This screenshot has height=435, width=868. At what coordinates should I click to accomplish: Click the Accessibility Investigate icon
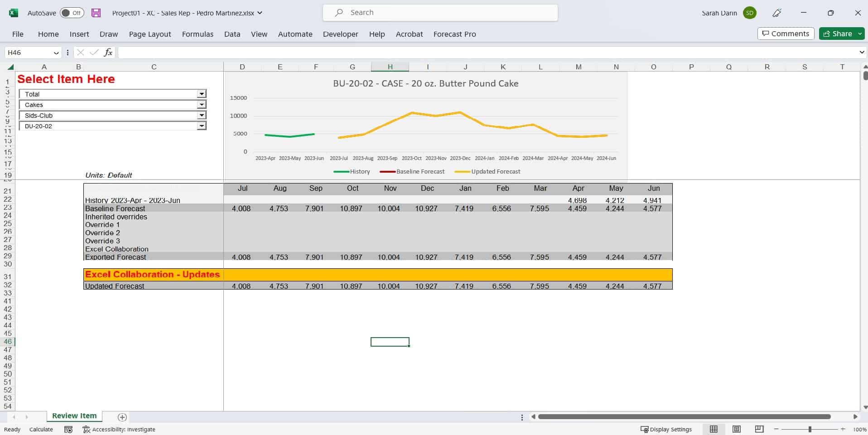tap(86, 429)
